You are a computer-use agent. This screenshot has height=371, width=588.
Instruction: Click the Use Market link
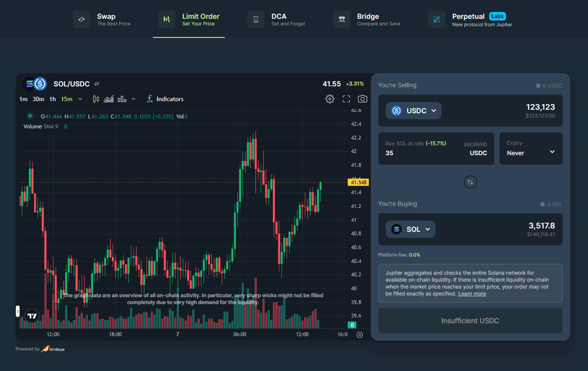pos(475,144)
